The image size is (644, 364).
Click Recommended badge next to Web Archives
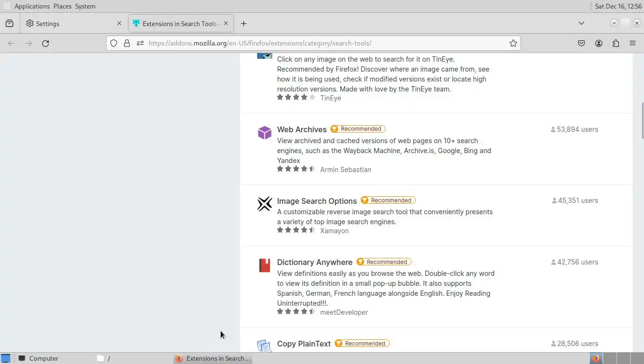(x=358, y=129)
